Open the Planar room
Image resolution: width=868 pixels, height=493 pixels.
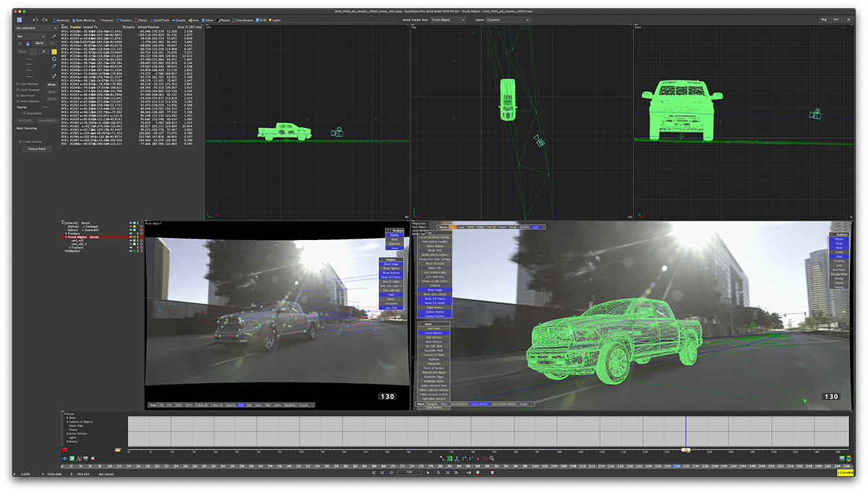click(x=141, y=20)
